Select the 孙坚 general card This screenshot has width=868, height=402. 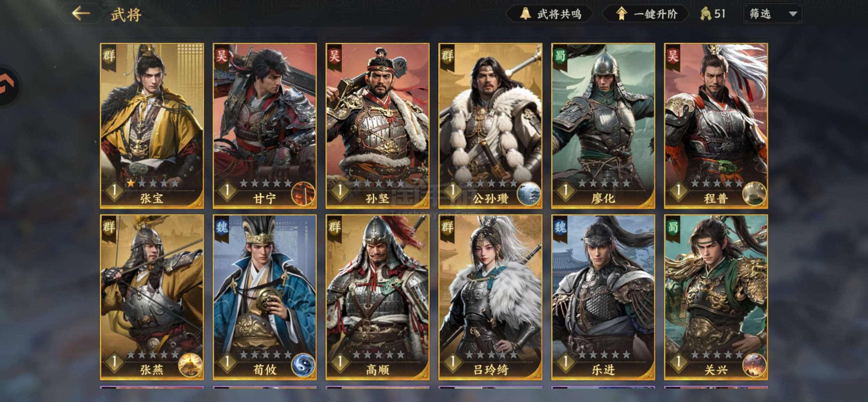pyautogui.click(x=377, y=126)
